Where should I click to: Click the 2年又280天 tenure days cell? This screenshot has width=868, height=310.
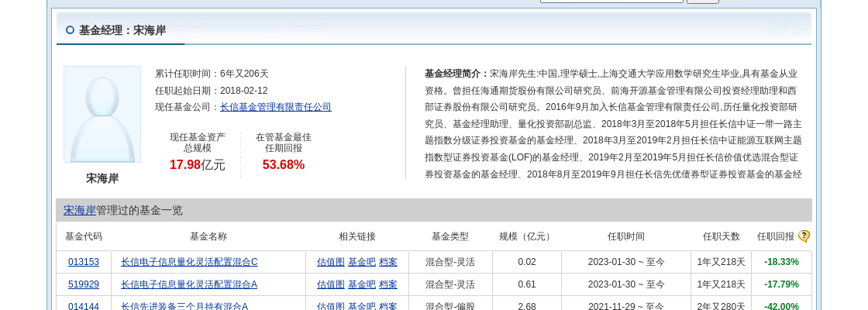point(722,306)
